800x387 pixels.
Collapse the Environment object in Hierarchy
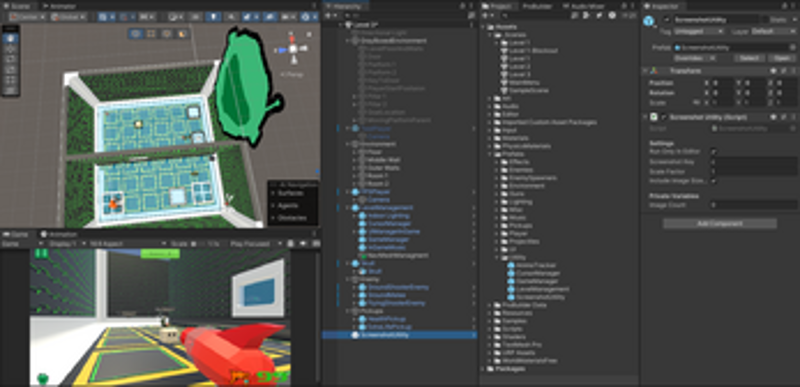point(348,144)
